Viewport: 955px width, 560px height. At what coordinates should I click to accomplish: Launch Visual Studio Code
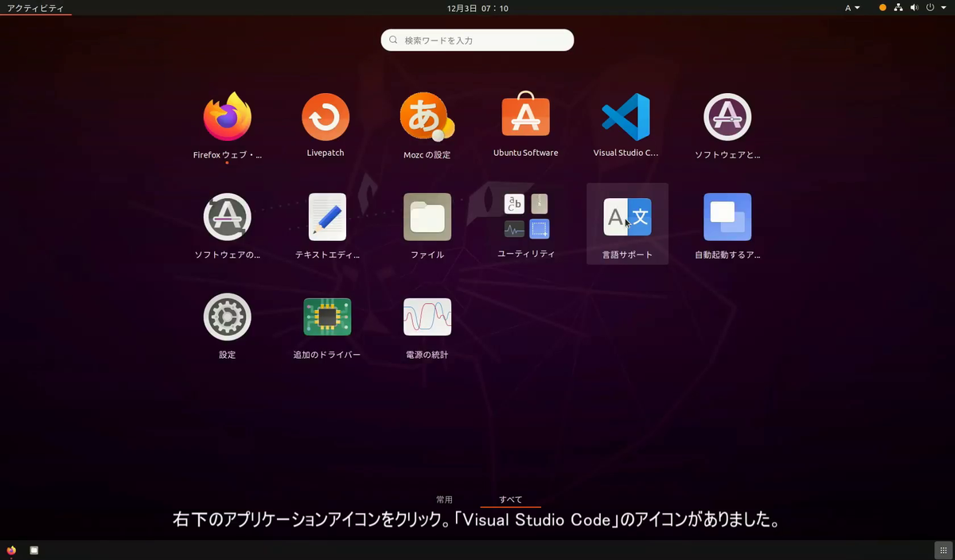pos(626,116)
